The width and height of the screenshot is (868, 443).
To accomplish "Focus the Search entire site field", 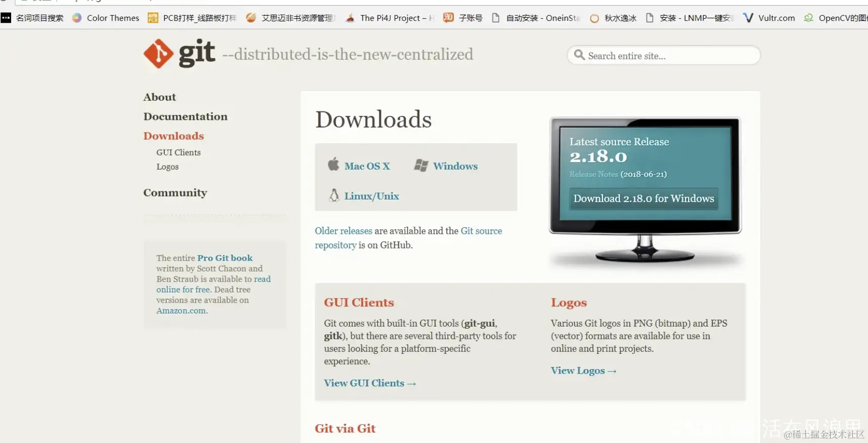I will coord(664,55).
